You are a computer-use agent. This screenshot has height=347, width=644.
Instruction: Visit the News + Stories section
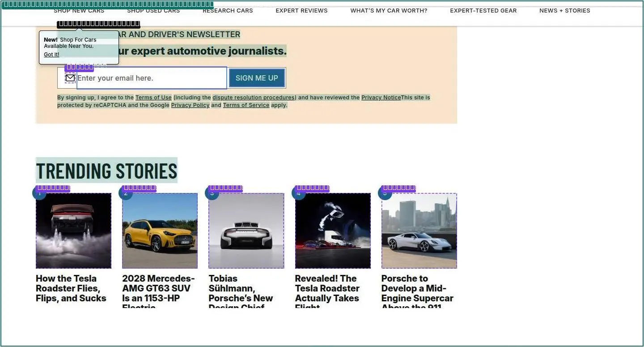tap(565, 10)
